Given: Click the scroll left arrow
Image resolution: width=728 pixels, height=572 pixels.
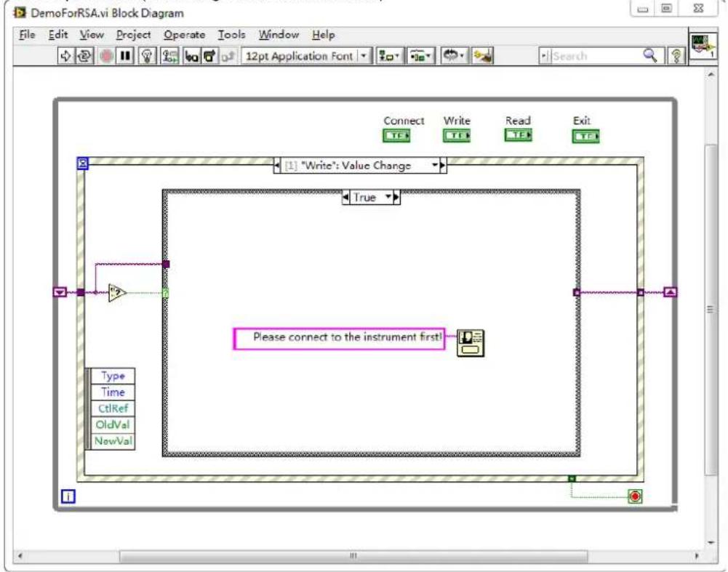Looking at the screenshot, I should (20, 556).
